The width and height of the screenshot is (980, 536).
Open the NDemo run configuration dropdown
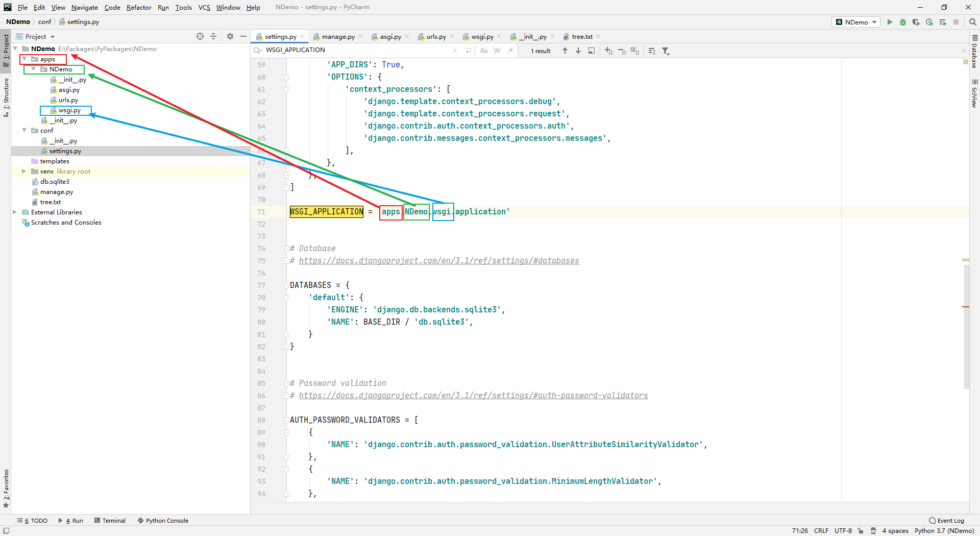[x=856, y=22]
